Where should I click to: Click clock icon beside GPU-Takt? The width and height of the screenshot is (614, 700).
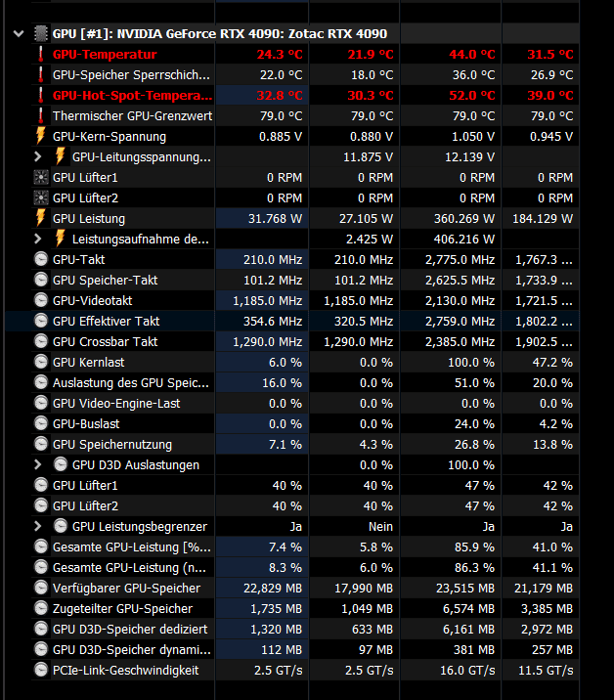coord(41,259)
